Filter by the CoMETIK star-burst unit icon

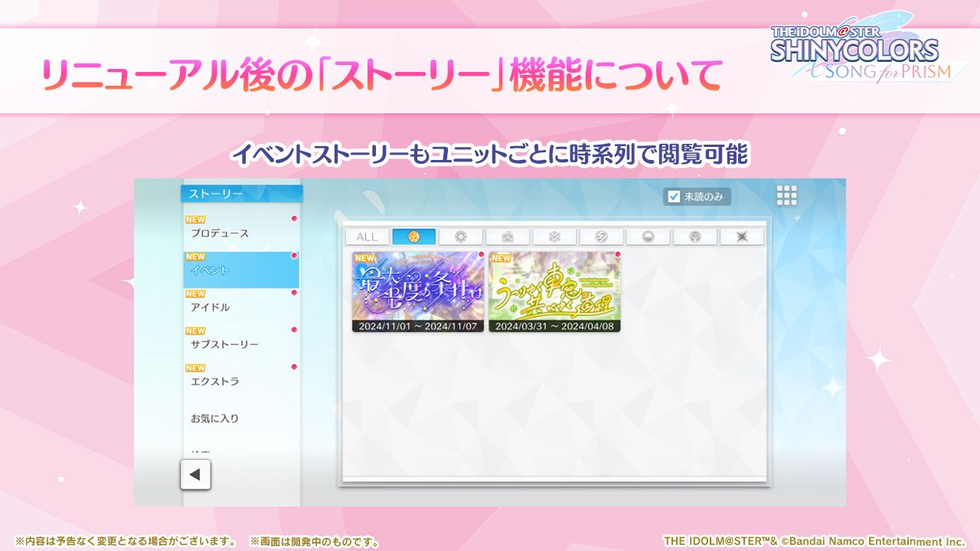741,237
